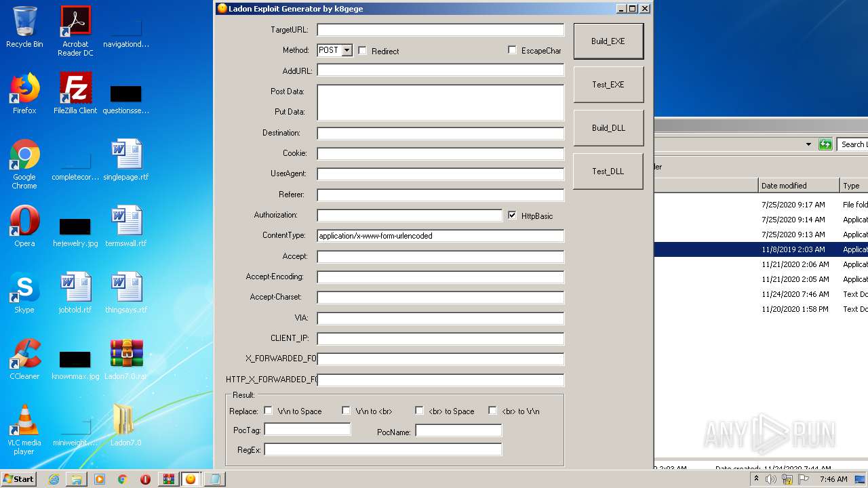This screenshot has height=488, width=868.
Task: Enable <br> to Space replace option
Action: tap(419, 411)
